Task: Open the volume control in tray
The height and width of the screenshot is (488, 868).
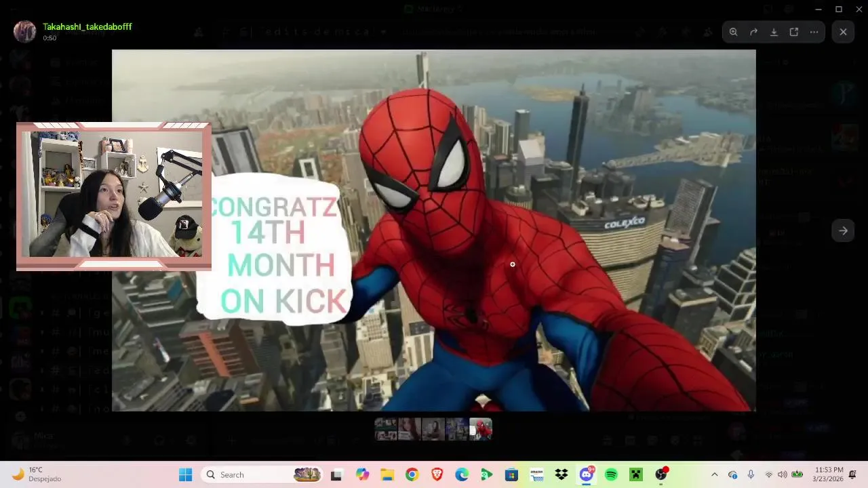Action: click(x=783, y=474)
